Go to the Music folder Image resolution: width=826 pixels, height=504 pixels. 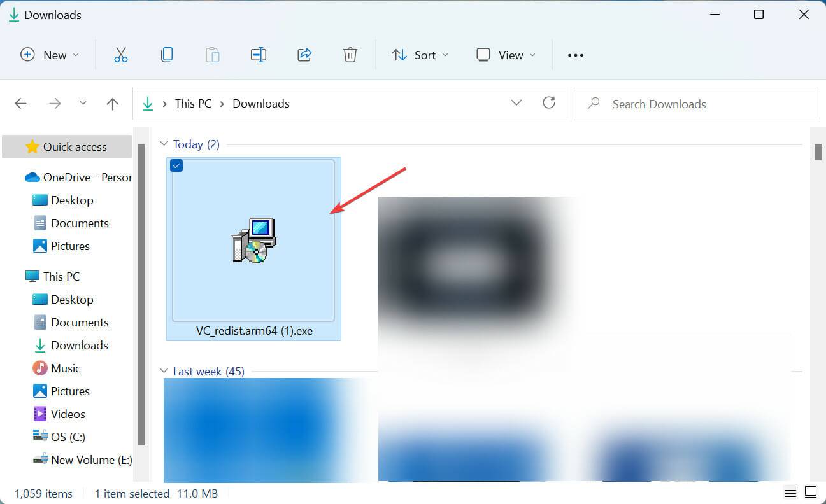click(x=66, y=368)
